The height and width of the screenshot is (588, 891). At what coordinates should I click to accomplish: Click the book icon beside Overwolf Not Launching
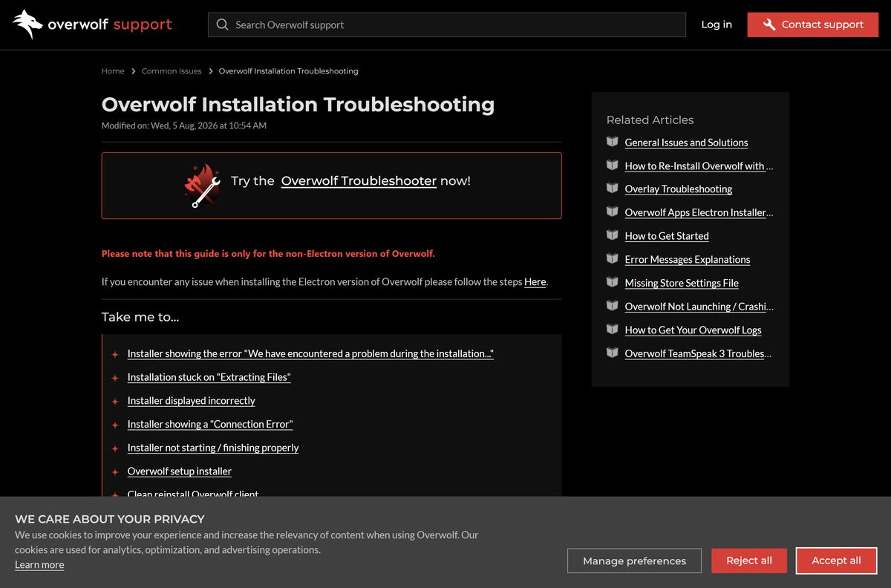(x=612, y=306)
